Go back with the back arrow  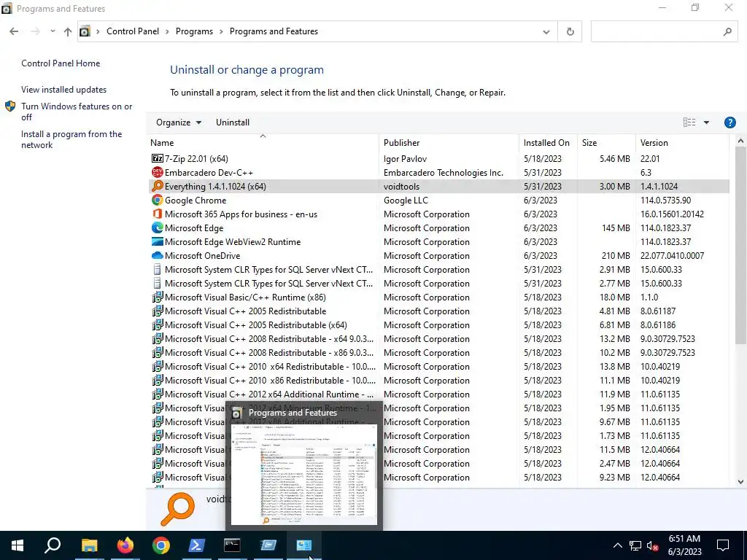[14, 31]
